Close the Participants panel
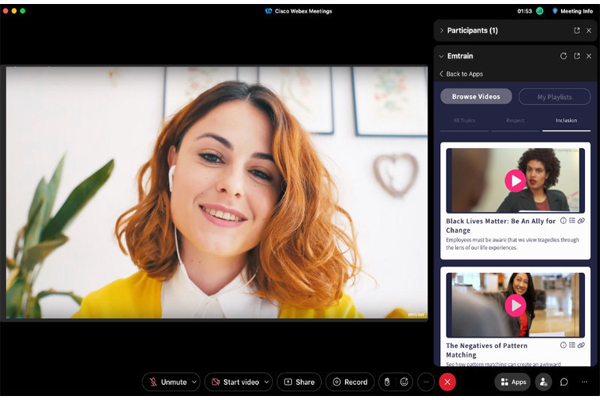Image resolution: width=600 pixels, height=400 pixels. pos(589,31)
